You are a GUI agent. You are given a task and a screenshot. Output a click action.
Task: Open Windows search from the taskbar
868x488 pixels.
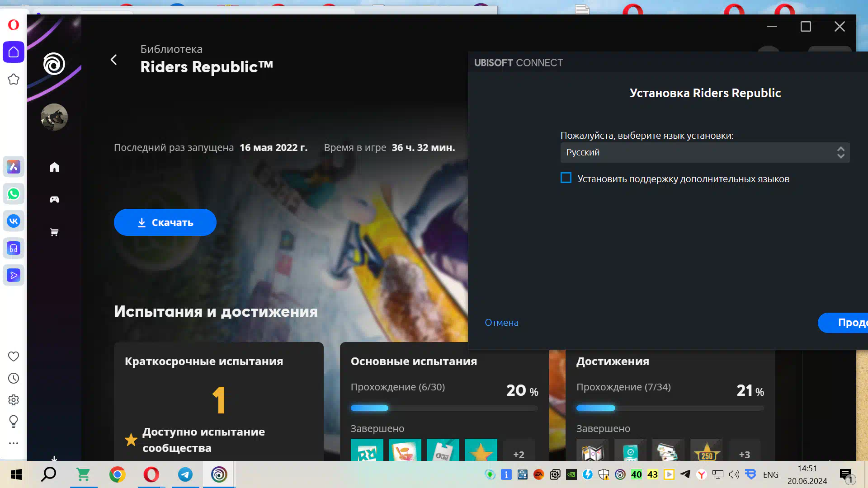[49, 474]
